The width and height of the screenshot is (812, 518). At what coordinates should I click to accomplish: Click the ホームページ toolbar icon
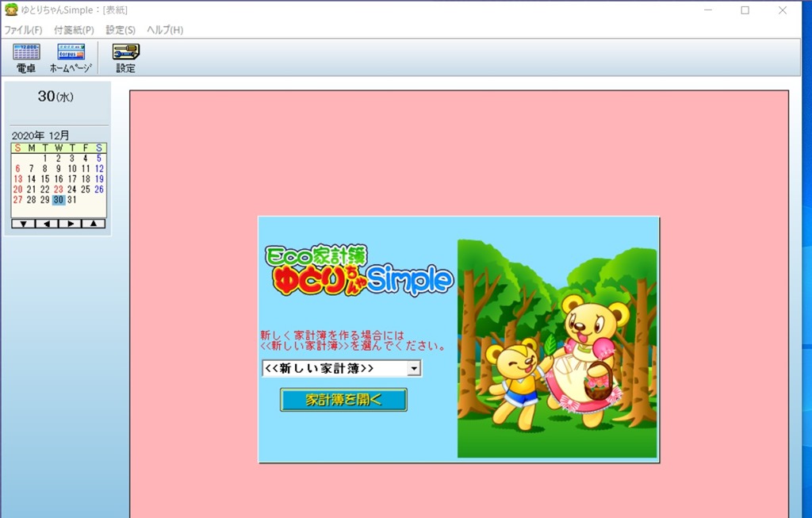(71, 58)
